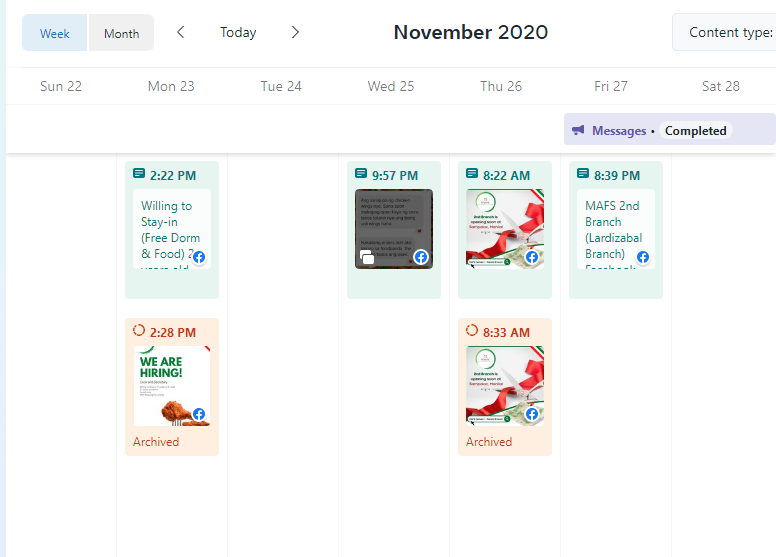
Task: Go to the previous week with left chevron
Action: (x=181, y=33)
